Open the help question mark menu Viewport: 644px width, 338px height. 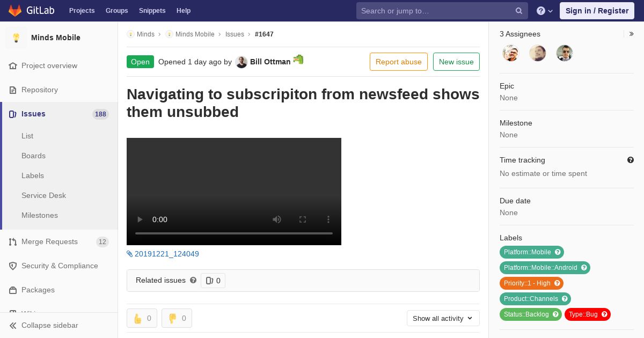[545, 11]
